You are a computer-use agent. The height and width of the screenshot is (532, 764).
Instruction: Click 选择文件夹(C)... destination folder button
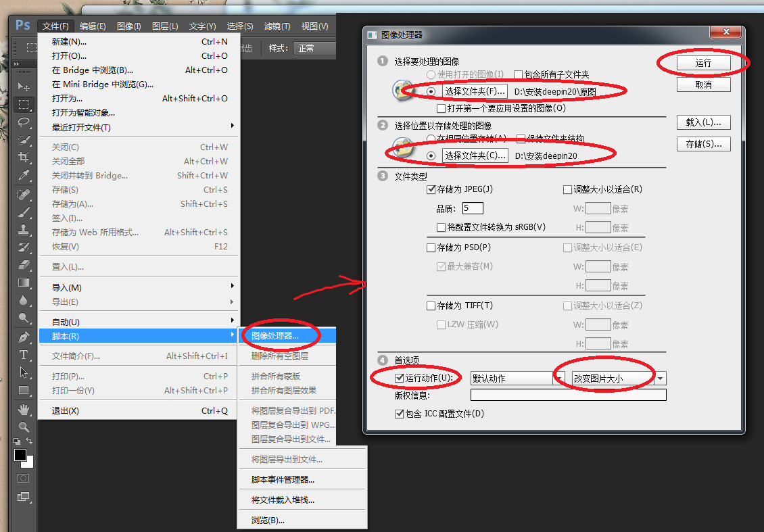click(475, 155)
